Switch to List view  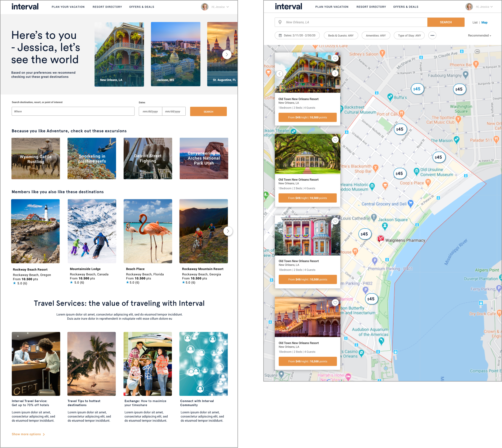(475, 23)
